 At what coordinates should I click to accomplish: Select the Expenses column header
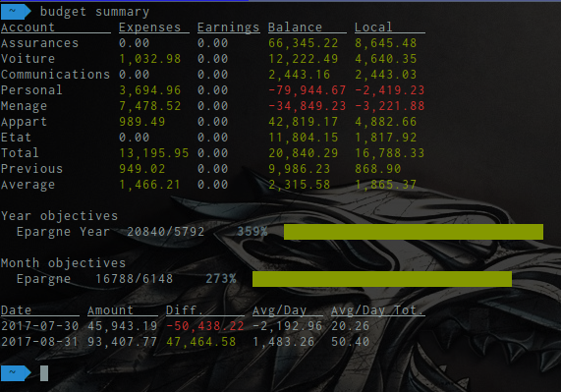[x=150, y=28]
